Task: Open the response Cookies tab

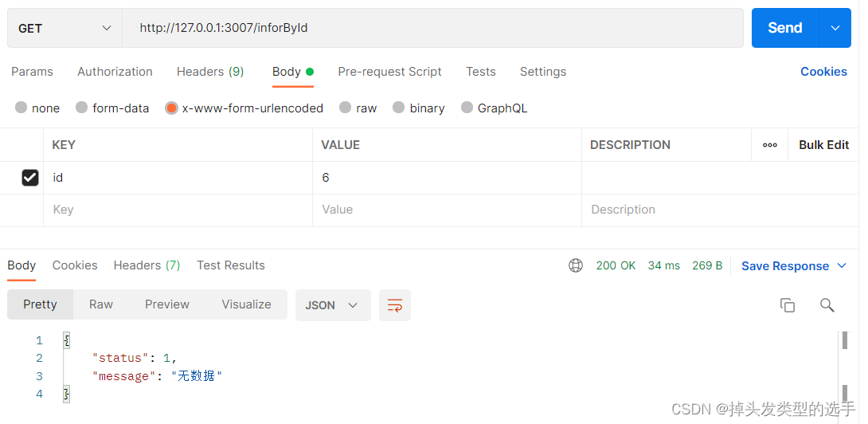Action: click(75, 265)
